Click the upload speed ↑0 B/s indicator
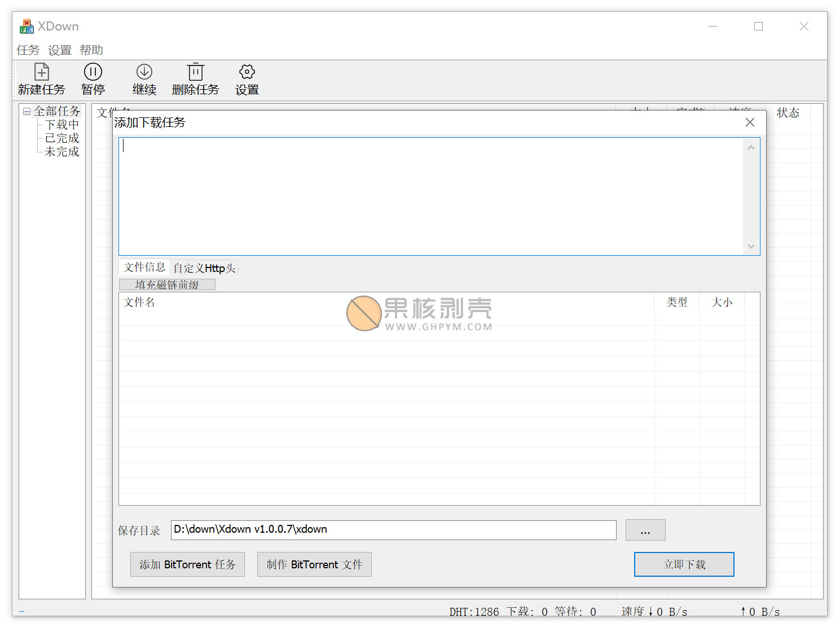Viewport: 840px width, 627px height. pyautogui.click(x=760, y=612)
